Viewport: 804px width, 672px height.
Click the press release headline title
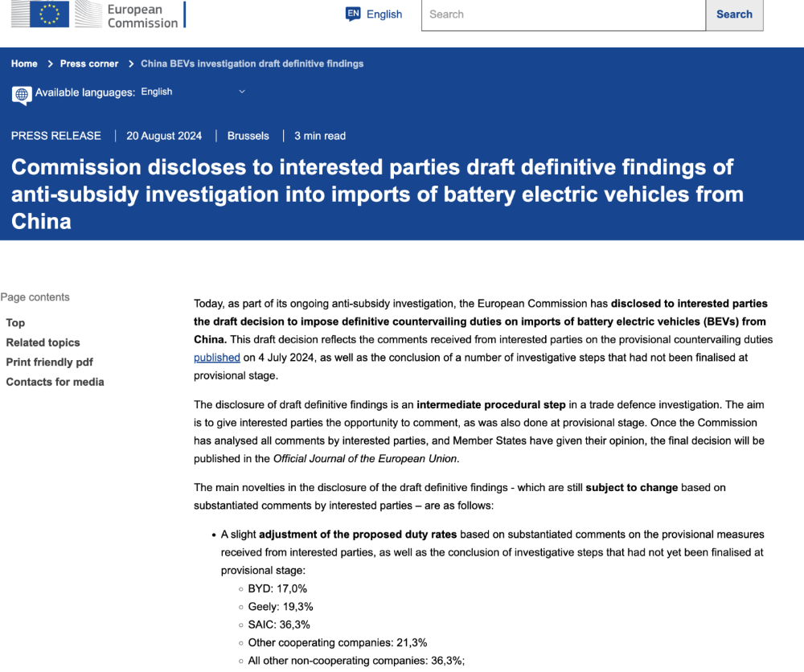[377, 195]
